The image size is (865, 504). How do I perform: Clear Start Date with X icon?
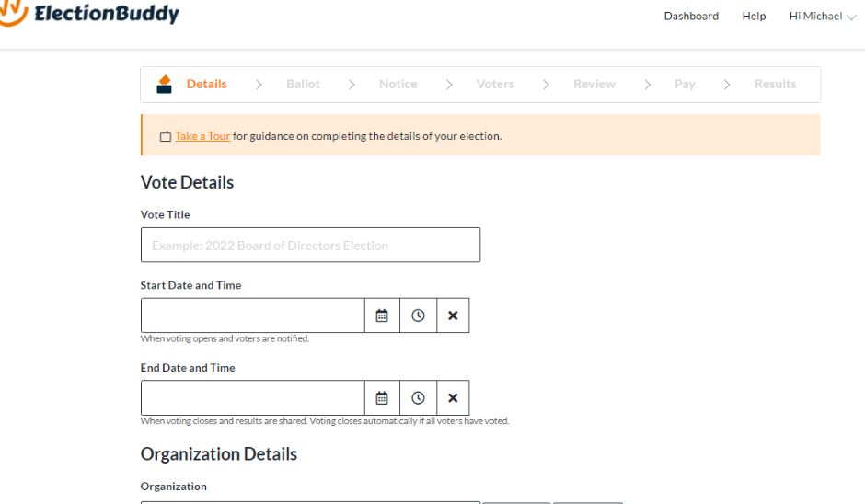pyautogui.click(x=453, y=315)
